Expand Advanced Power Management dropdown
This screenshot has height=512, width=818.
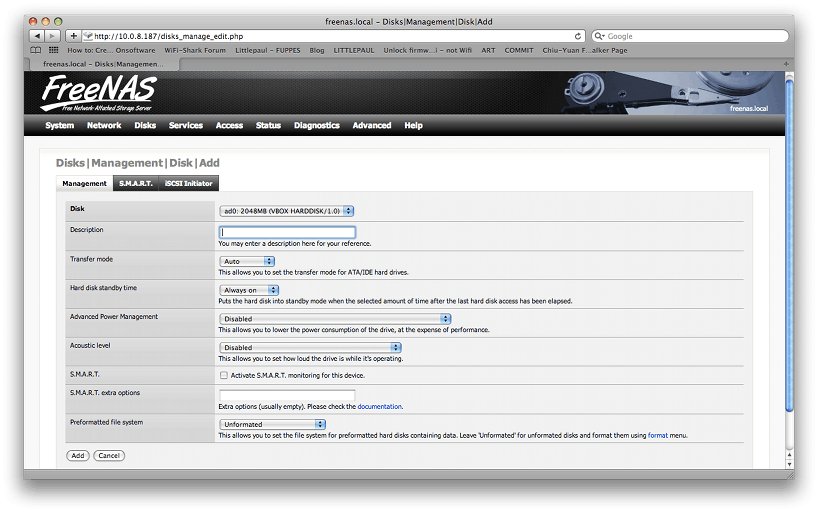[x=335, y=318]
